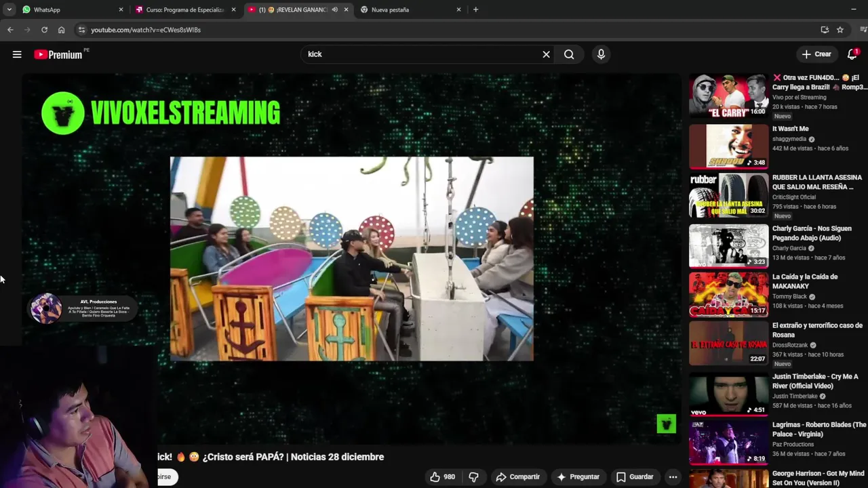Viewport: 868px width, 488px height.
Task: Mute the YouTube tab audio icon
Action: [335, 9]
